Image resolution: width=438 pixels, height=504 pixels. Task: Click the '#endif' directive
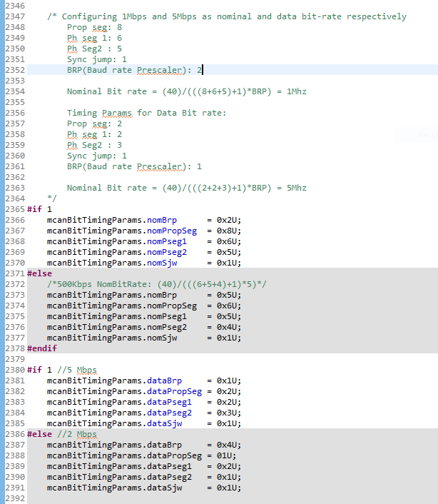pyautogui.click(x=42, y=348)
